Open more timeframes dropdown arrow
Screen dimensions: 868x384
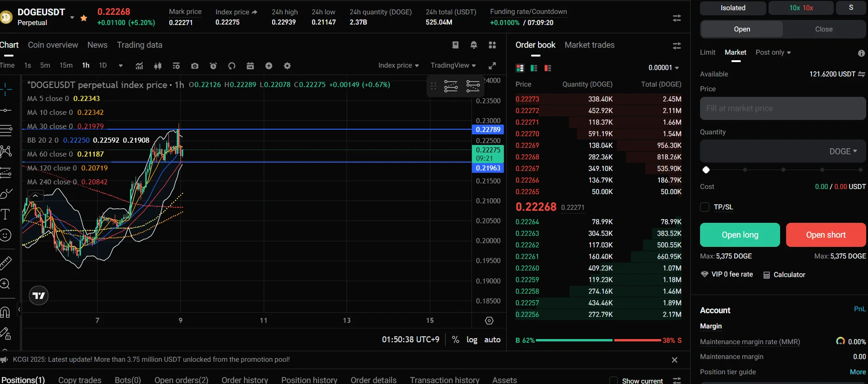click(x=121, y=66)
